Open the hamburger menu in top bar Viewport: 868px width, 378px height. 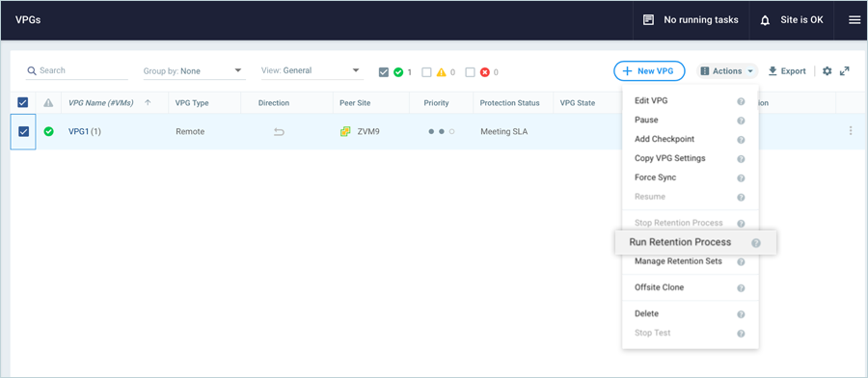854,20
